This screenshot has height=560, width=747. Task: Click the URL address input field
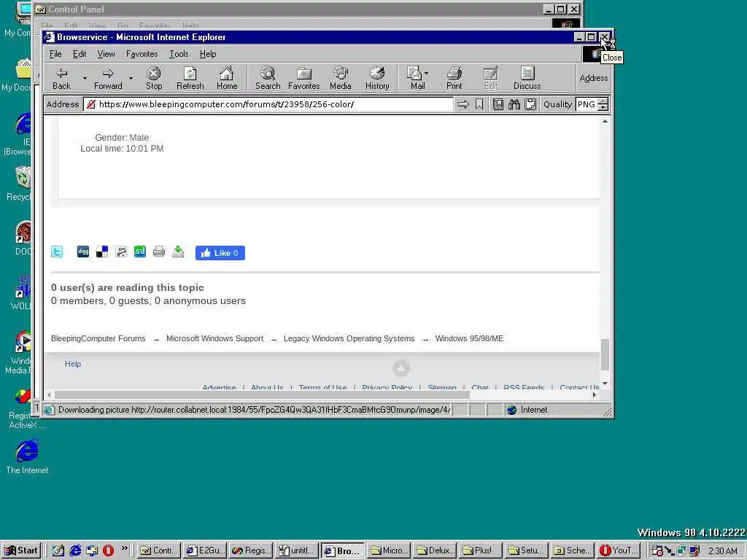click(268, 104)
